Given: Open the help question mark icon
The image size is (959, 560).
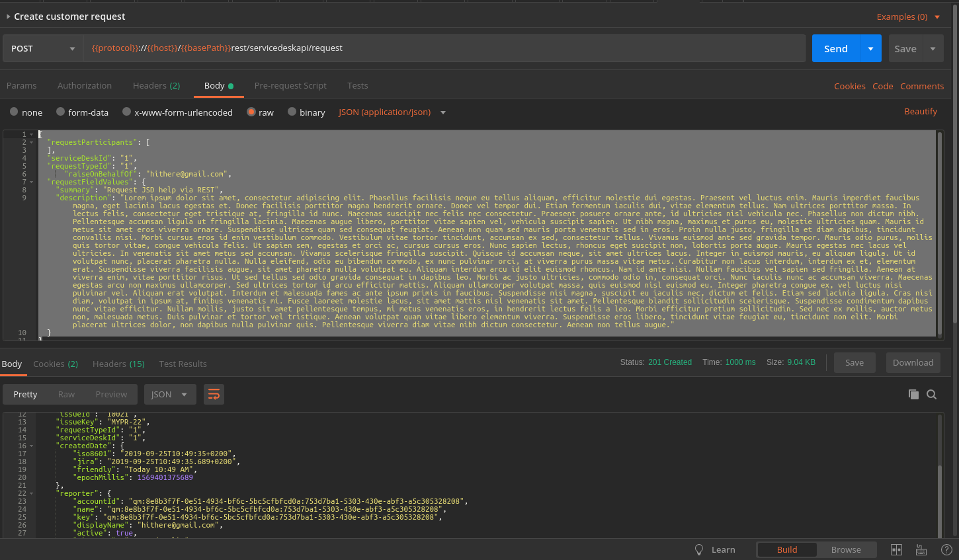Looking at the screenshot, I should [946, 549].
